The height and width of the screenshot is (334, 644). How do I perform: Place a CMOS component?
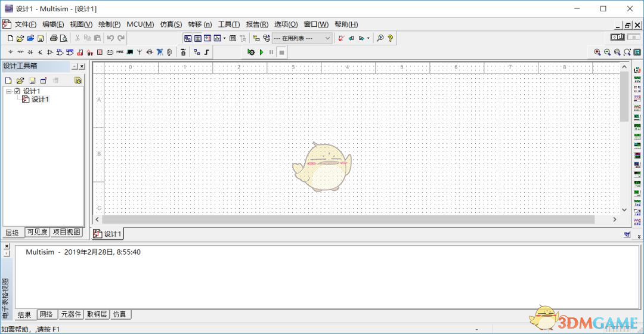pyautogui.click(x=70, y=52)
